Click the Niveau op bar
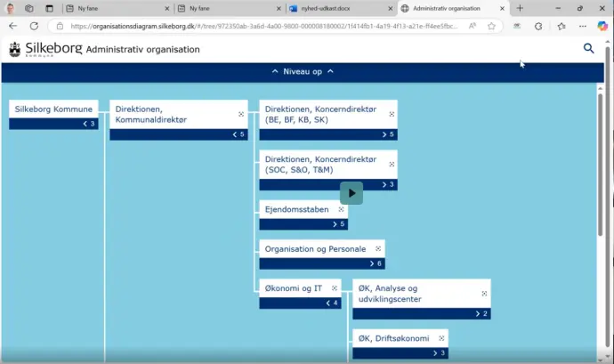 [303, 72]
